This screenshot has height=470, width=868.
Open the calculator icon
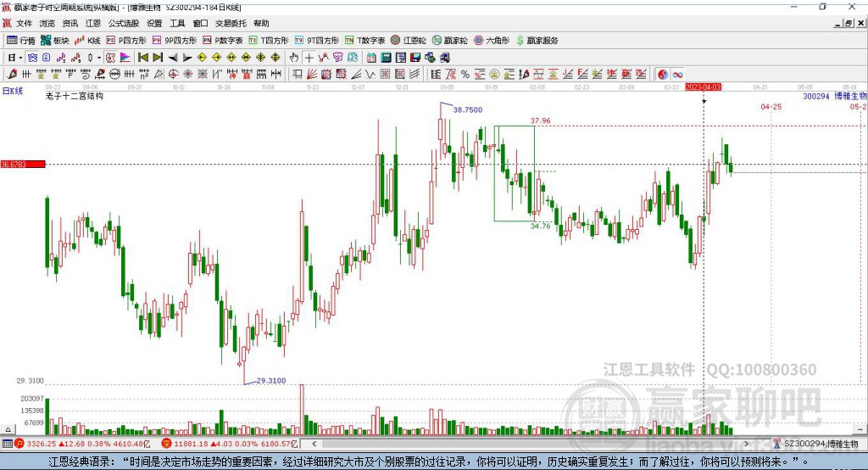(x=386, y=58)
